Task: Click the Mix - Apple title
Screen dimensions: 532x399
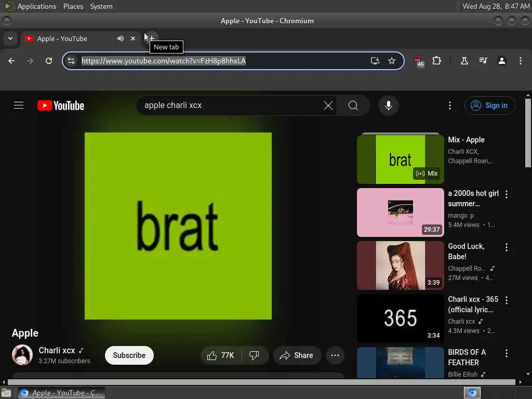Action: pyautogui.click(x=466, y=140)
